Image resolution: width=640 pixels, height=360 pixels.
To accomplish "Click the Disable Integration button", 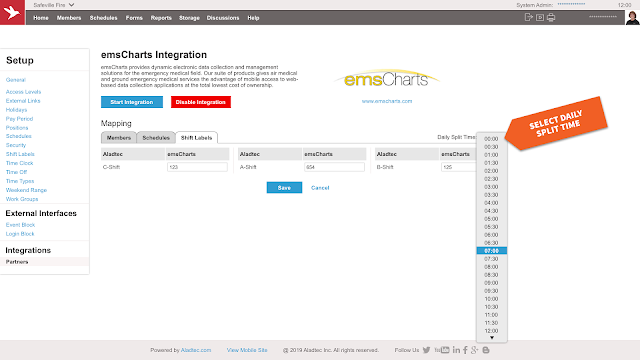I will pyautogui.click(x=201, y=102).
